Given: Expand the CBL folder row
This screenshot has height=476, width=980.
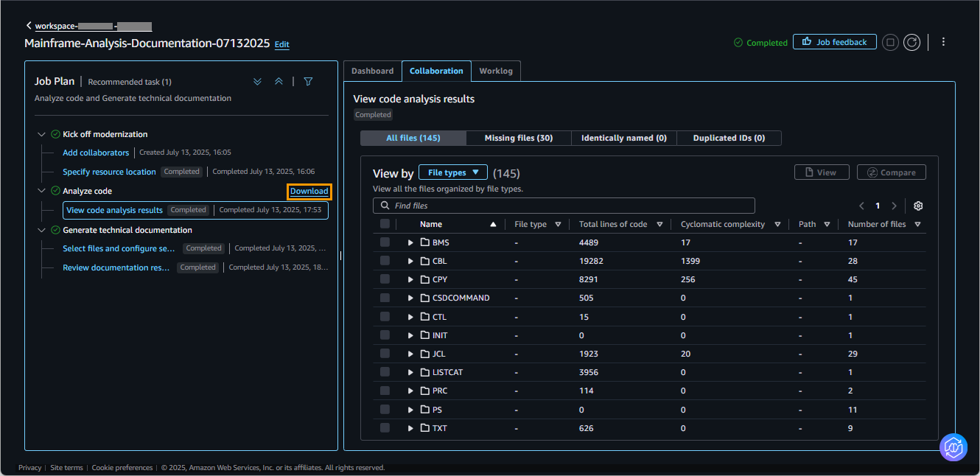Looking at the screenshot, I should [410, 261].
